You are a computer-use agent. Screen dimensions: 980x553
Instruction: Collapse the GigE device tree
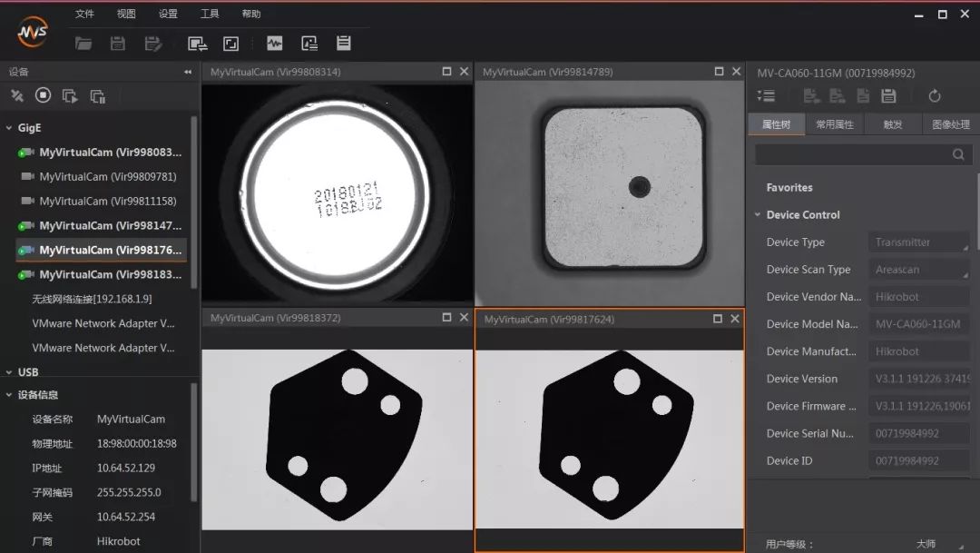[x=9, y=128]
